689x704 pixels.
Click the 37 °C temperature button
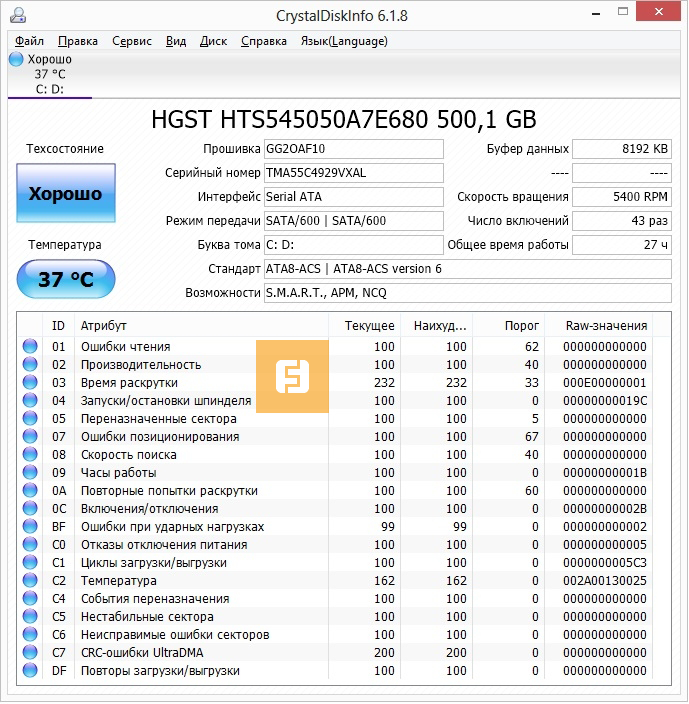[66, 279]
